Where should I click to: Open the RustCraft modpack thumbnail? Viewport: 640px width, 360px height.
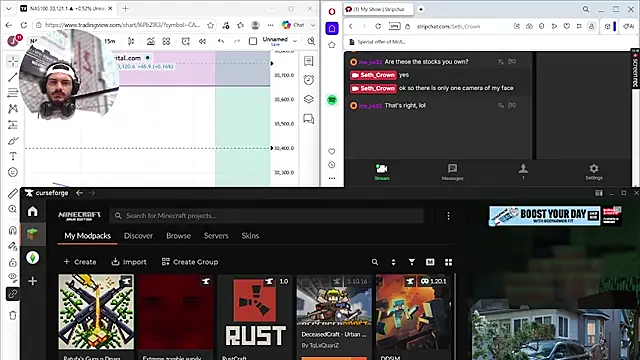point(255,312)
